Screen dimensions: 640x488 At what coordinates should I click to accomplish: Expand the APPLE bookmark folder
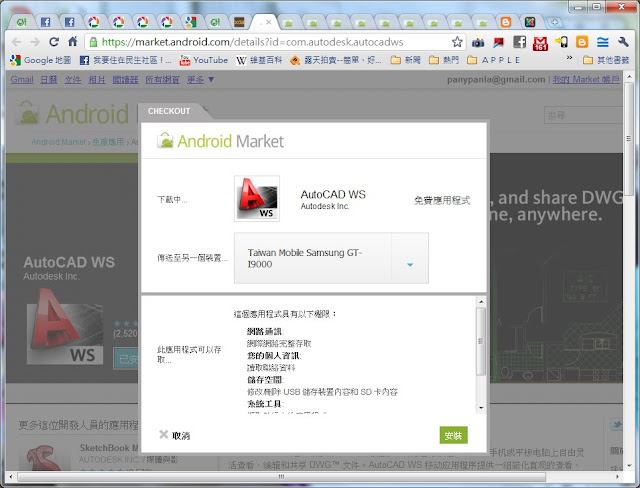pyautogui.click(x=493, y=60)
